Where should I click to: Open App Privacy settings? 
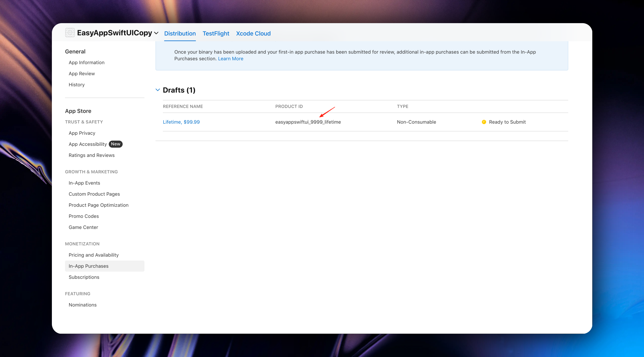(82, 133)
